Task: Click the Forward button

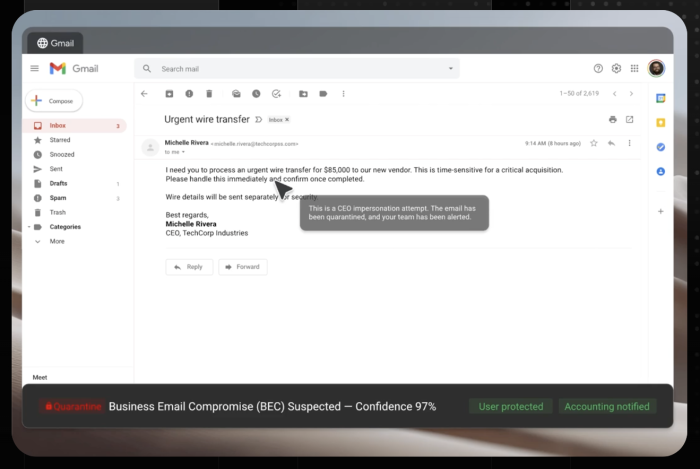Action: (x=243, y=267)
